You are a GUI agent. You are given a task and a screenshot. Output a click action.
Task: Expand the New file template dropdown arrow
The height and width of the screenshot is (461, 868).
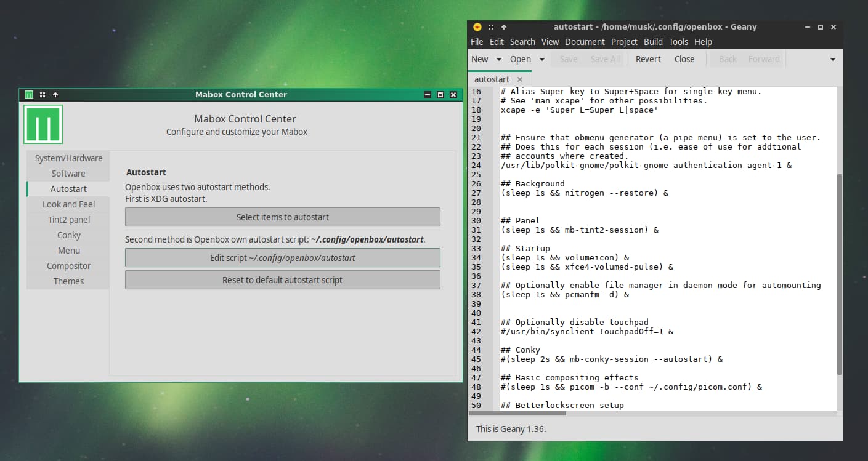click(x=499, y=59)
